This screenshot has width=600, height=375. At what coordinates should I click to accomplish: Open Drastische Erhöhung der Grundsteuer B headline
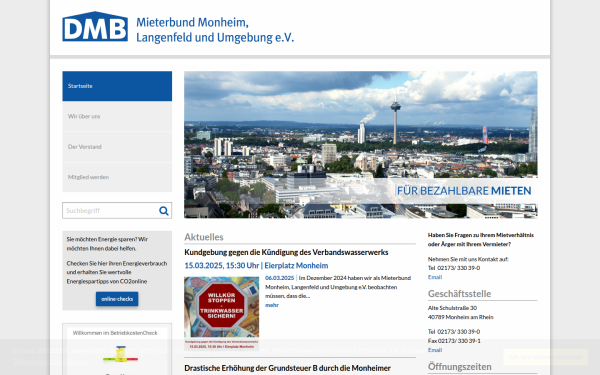pos(287,368)
